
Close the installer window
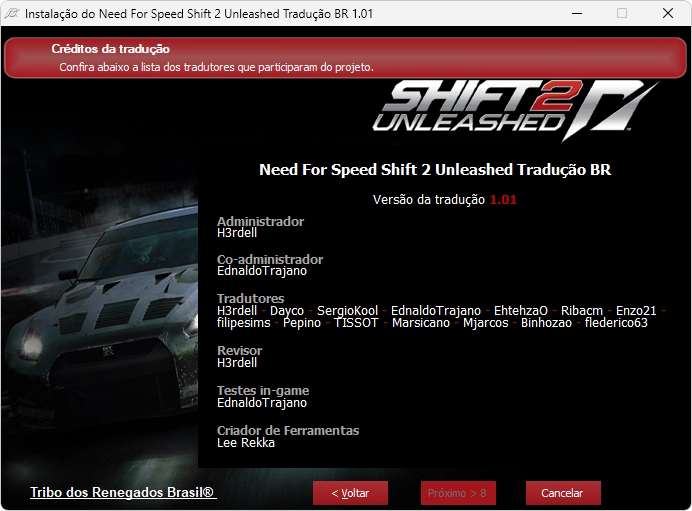pos(668,13)
